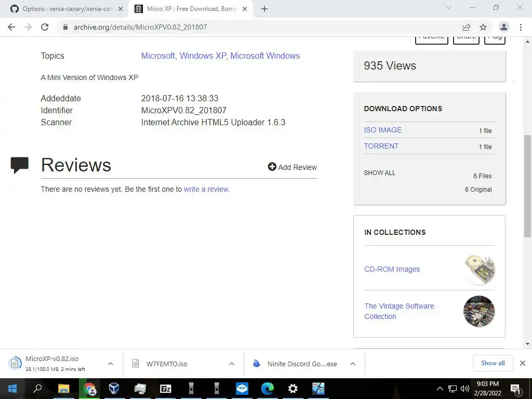Click the 935 Views counter

[390, 65]
